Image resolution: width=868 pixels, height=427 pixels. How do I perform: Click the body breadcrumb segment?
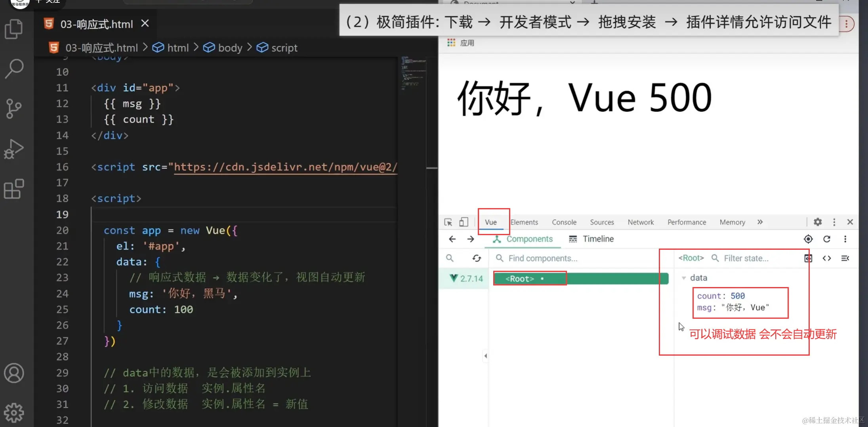tap(230, 48)
